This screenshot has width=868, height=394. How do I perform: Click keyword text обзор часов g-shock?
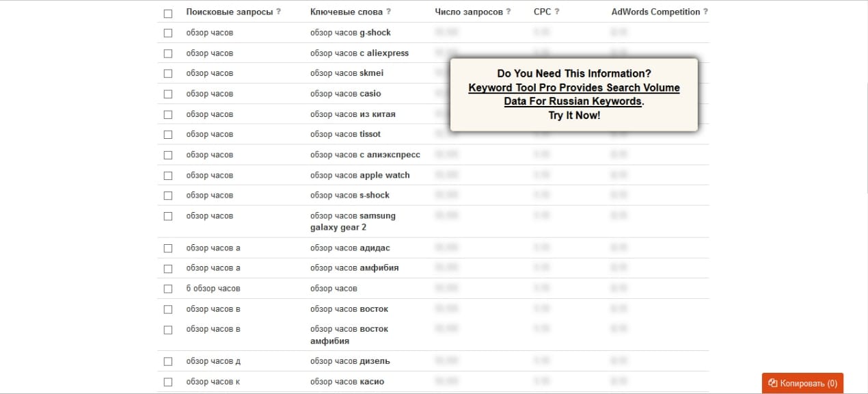click(x=351, y=33)
